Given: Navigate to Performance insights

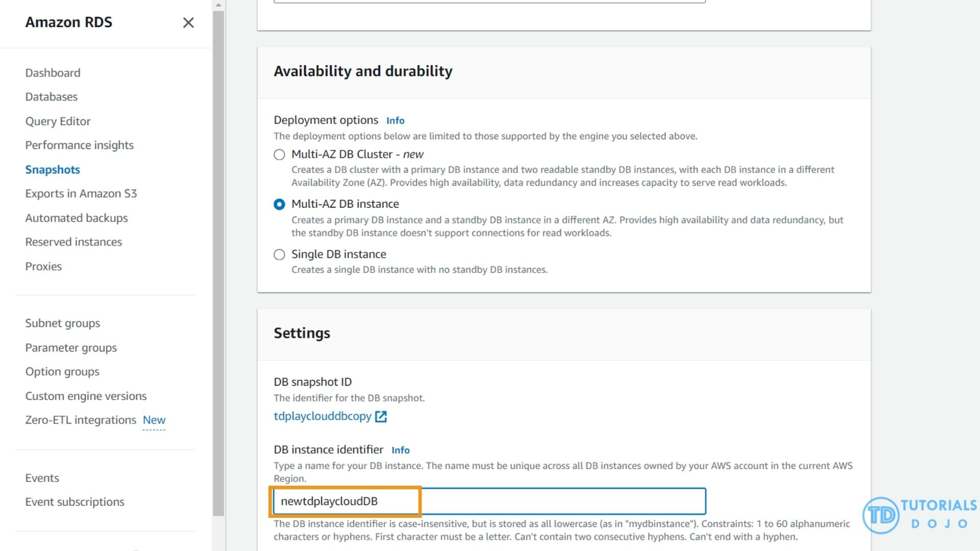Looking at the screenshot, I should point(80,145).
